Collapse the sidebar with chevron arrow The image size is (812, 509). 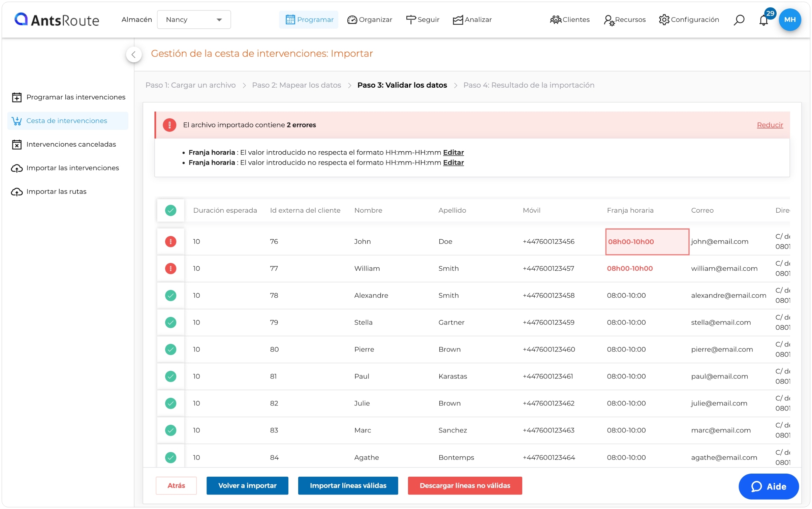click(x=134, y=54)
